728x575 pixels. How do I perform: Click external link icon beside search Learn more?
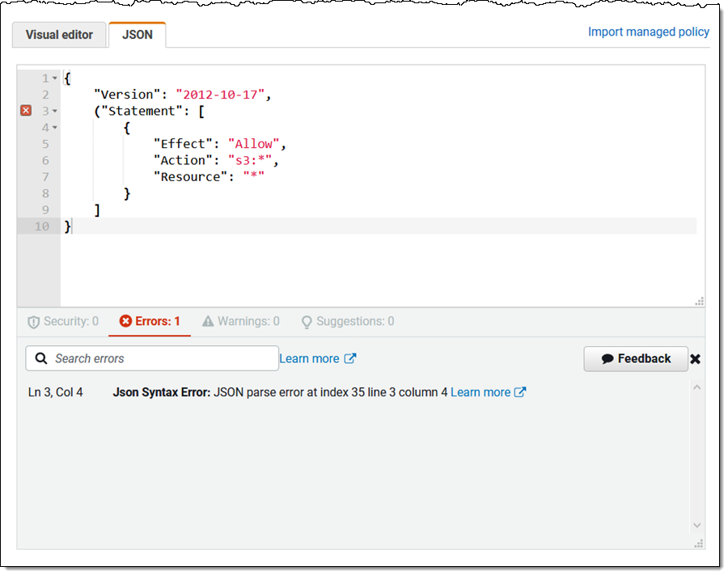350,358
